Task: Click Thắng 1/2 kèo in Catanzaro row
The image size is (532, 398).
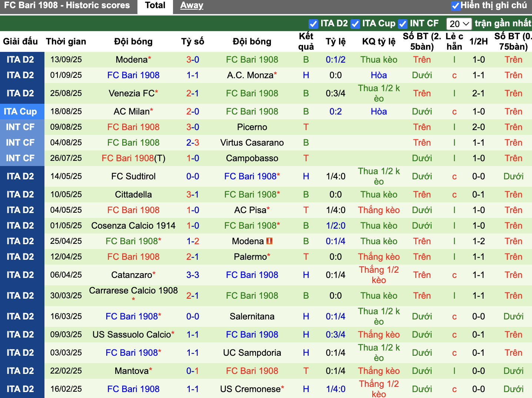Action: coord(379,275)
